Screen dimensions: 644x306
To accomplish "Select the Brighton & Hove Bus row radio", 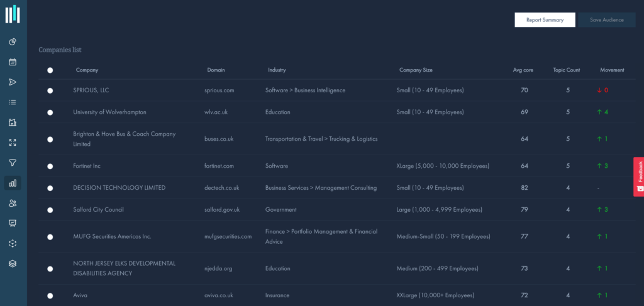I will tap(50, 139).
